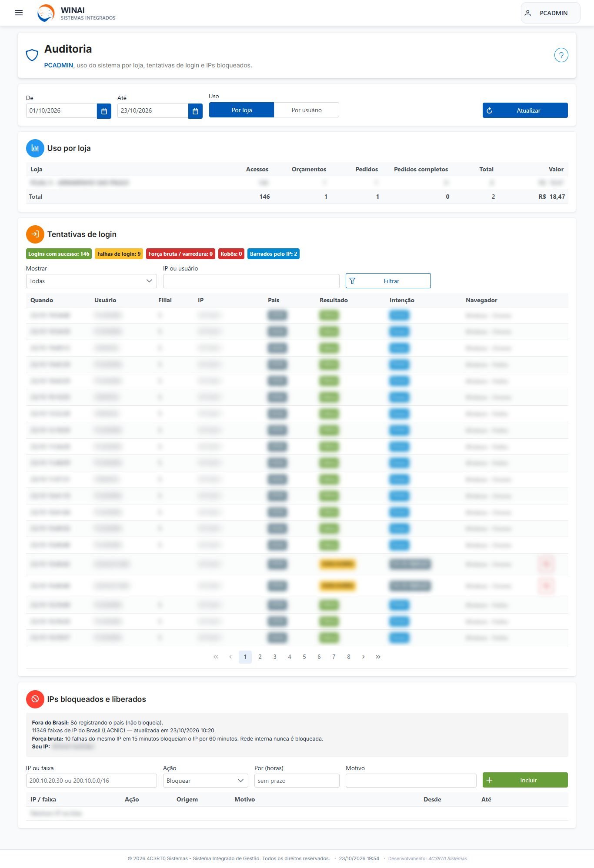Viewport: 594px width, 868px height.
Task: Click the help question mark icon
Action: 561,55
